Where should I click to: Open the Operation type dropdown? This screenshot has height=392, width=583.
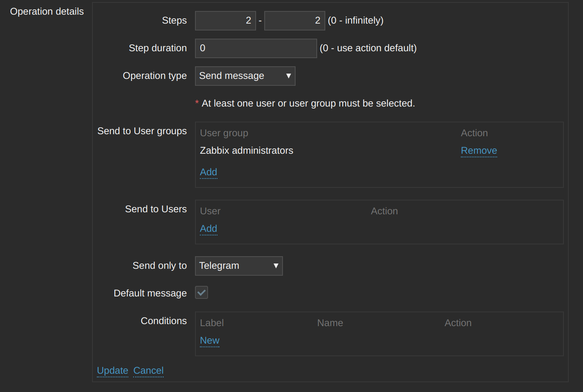(245, 76)
